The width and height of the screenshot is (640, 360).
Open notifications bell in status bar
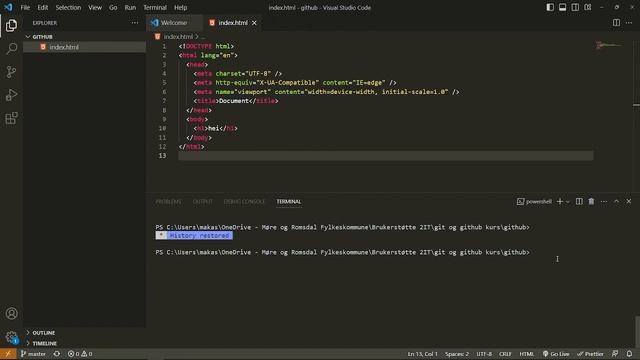(x=629, y=354)
